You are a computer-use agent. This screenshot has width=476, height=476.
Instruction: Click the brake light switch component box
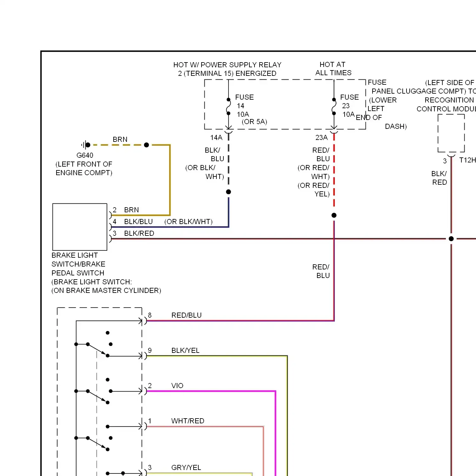80,227
